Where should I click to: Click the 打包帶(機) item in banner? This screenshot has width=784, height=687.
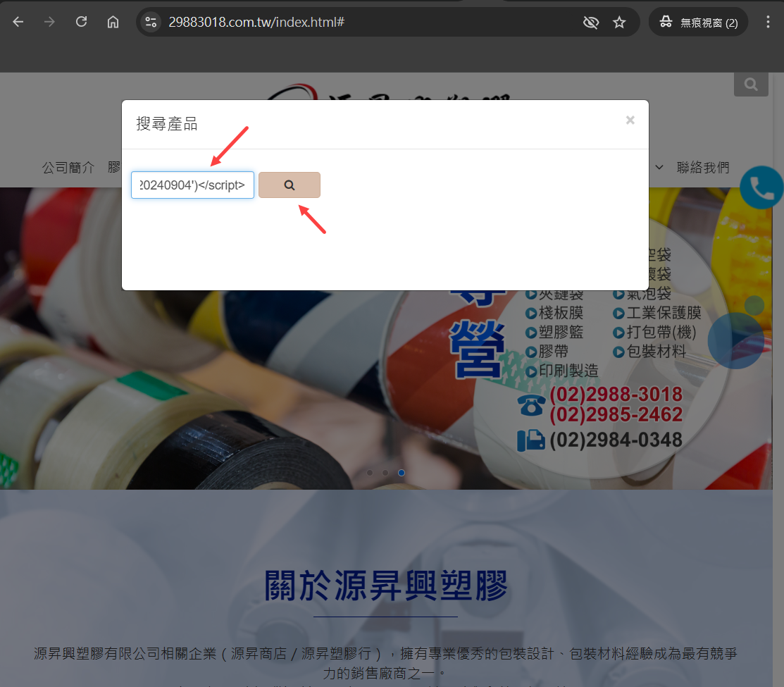pyautogui.click(x=654, y=333)
